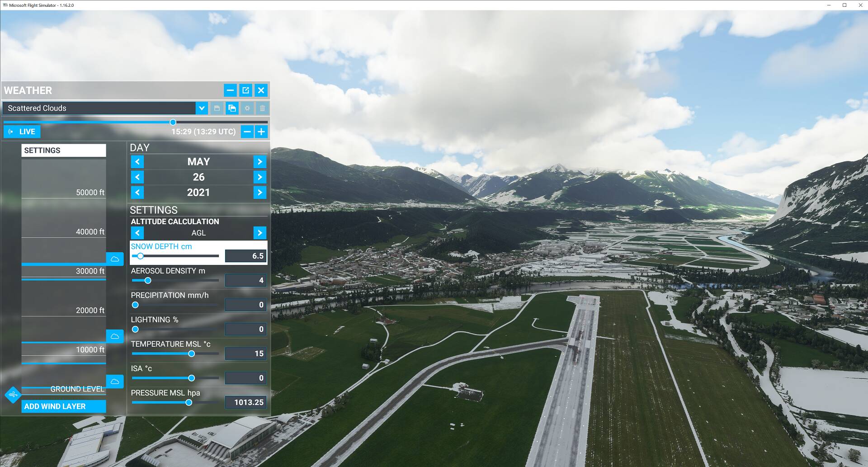Click the copy preset icon
Image resolution: width=868 pixels, height=467 pixels.
tap(232, 108)
